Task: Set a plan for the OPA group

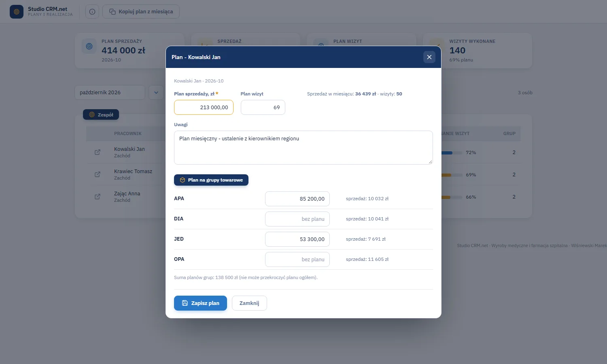Action: point(297,260)
